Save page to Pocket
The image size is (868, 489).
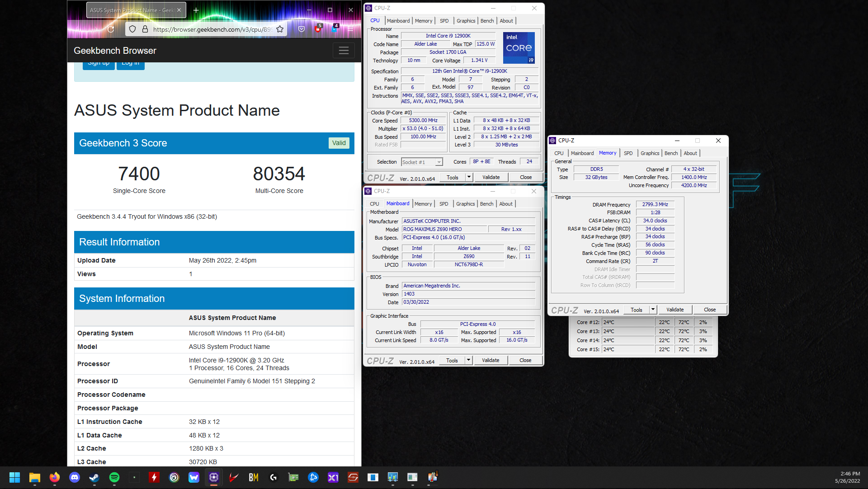pos(302,29)
